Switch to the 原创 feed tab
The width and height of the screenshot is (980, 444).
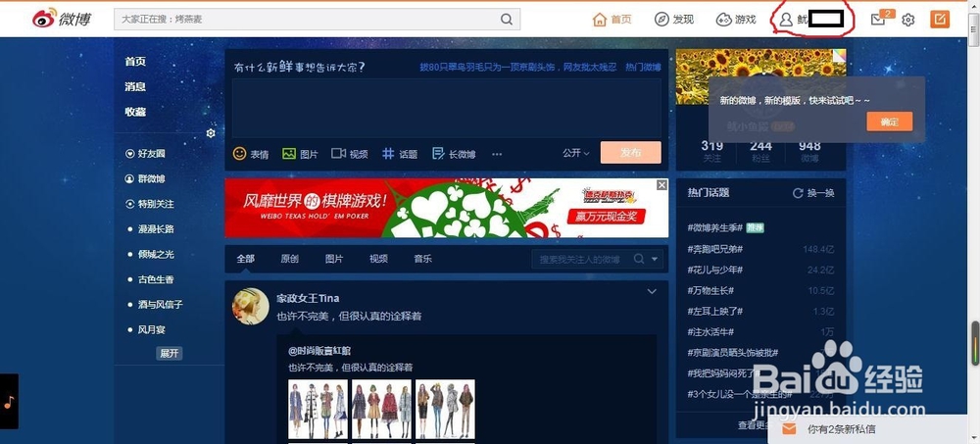pos(289,259)
